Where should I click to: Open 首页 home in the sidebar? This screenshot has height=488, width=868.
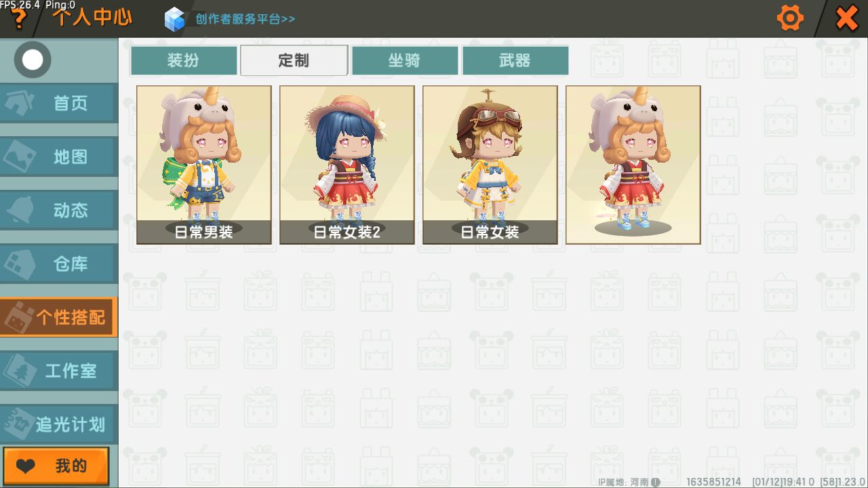tap(59, 103)
